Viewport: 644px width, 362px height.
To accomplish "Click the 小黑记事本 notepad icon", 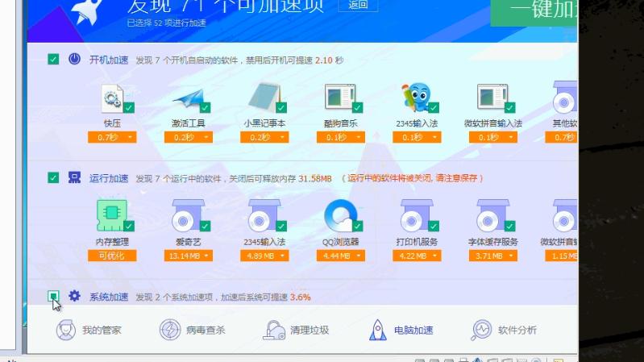I will (264, 98).
